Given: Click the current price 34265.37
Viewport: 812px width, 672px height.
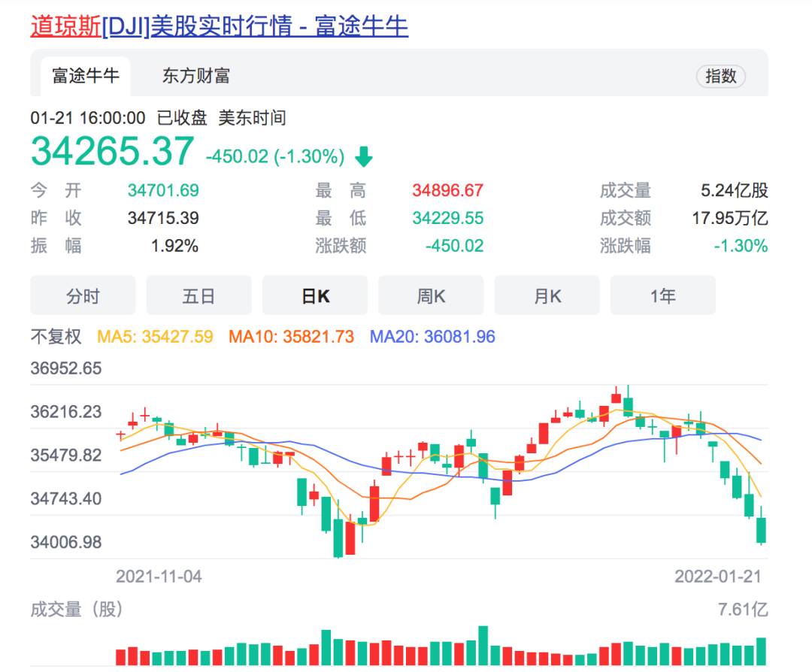Looking at the screenshot, I should pos(111,152).
